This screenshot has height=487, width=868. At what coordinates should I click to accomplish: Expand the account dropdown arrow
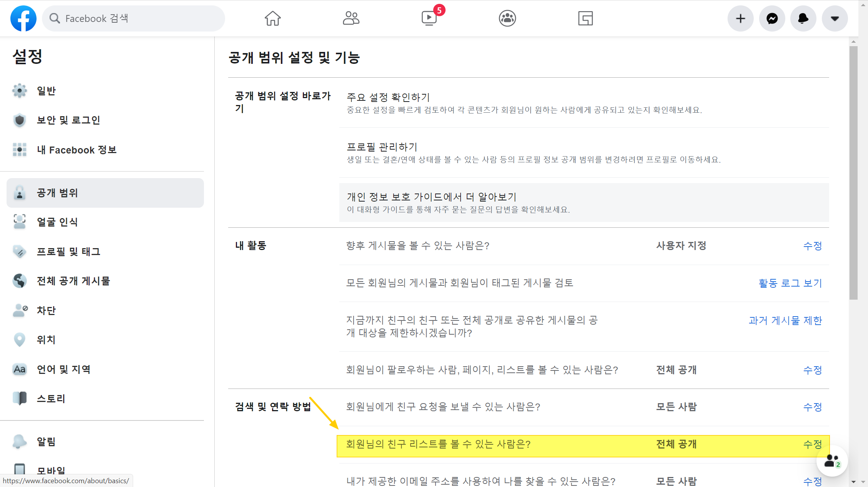[x=835, y=18]
